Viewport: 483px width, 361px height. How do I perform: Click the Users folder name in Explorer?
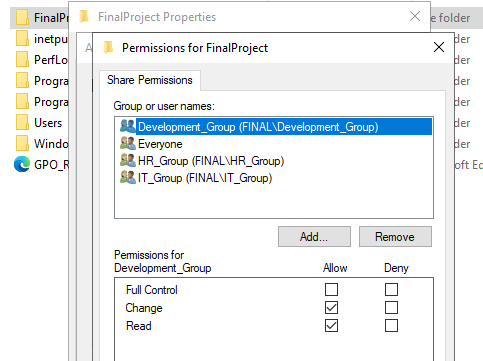(x=48, y=123)
